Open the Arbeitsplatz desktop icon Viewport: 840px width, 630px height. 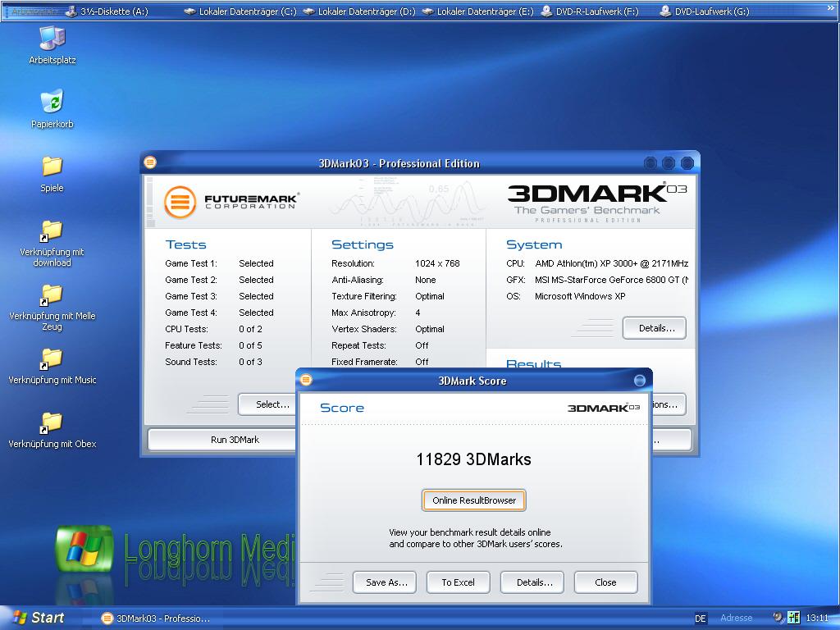52,45
